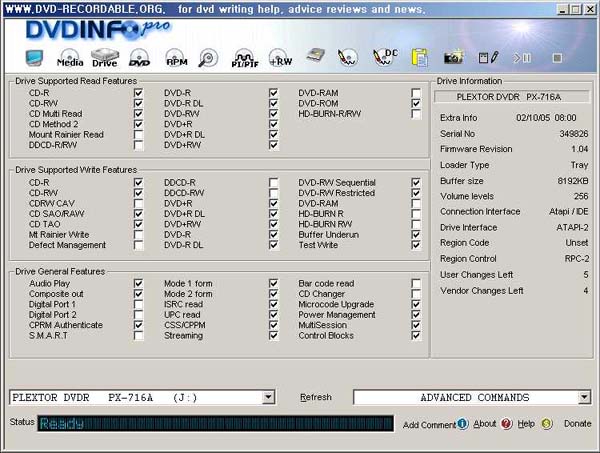The width and height of the screenshot is (600, 453).
Task: Open the monitor screen icon in toolbar
Action: [x=34, y=58]
